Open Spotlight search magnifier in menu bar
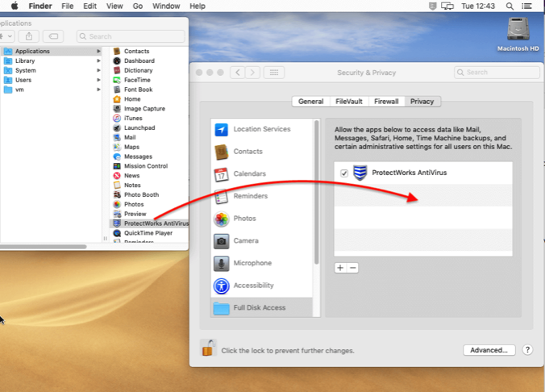Screen dimensions: 545x392 coord(510,6)
